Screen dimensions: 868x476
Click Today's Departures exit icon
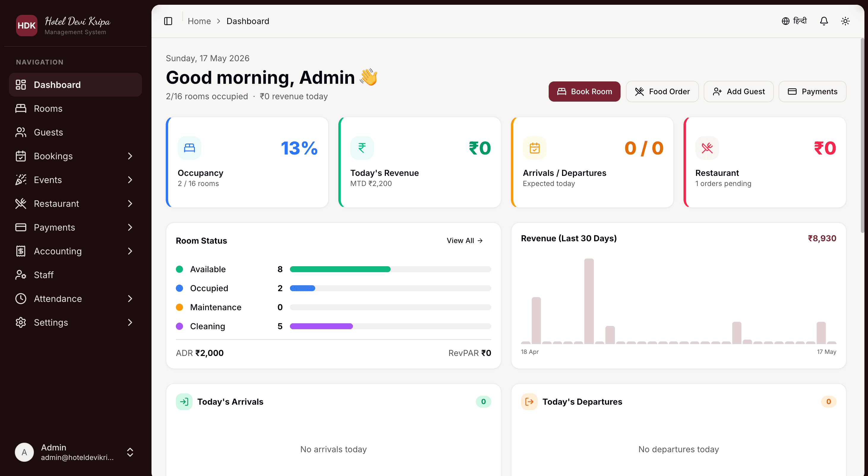tap(529, 401)
